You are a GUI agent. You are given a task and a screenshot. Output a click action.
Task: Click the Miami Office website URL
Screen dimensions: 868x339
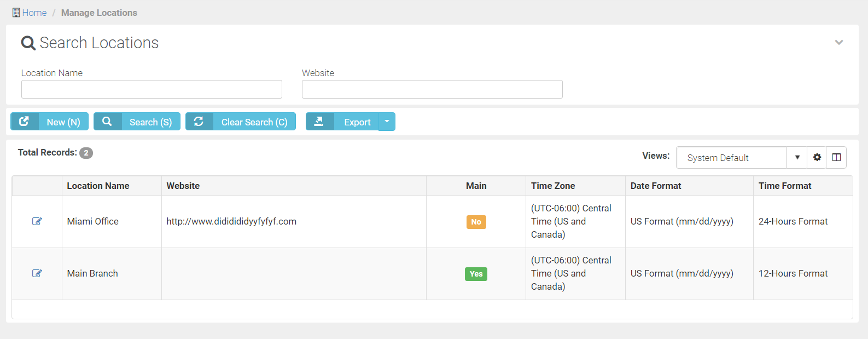click(x=231, y=221)
